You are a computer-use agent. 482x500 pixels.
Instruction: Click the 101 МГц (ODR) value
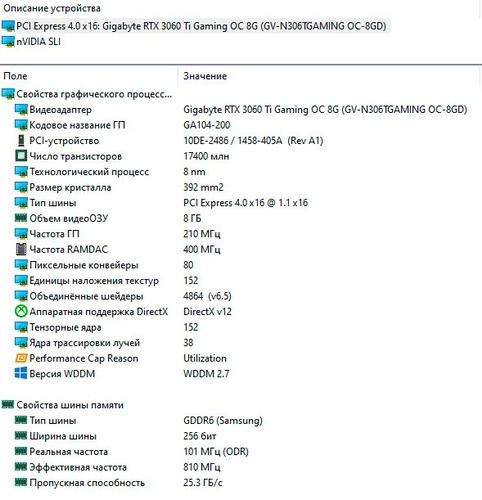216,452
